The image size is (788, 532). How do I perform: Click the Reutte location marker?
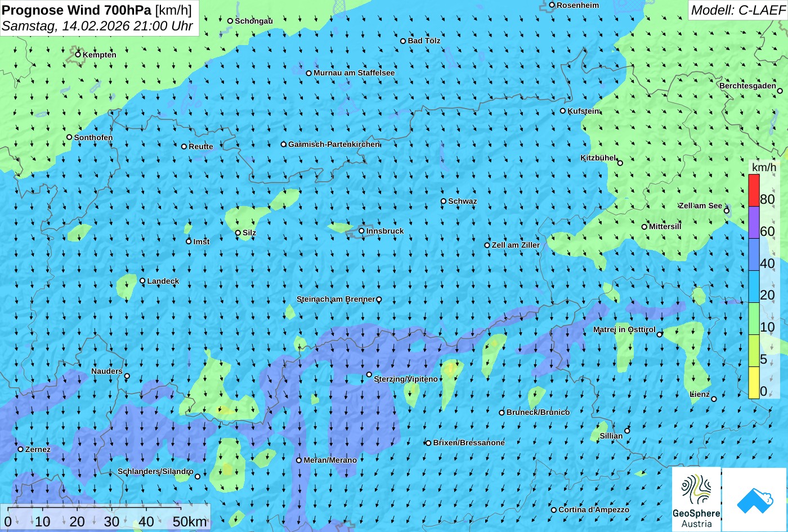tap(184, 146)
